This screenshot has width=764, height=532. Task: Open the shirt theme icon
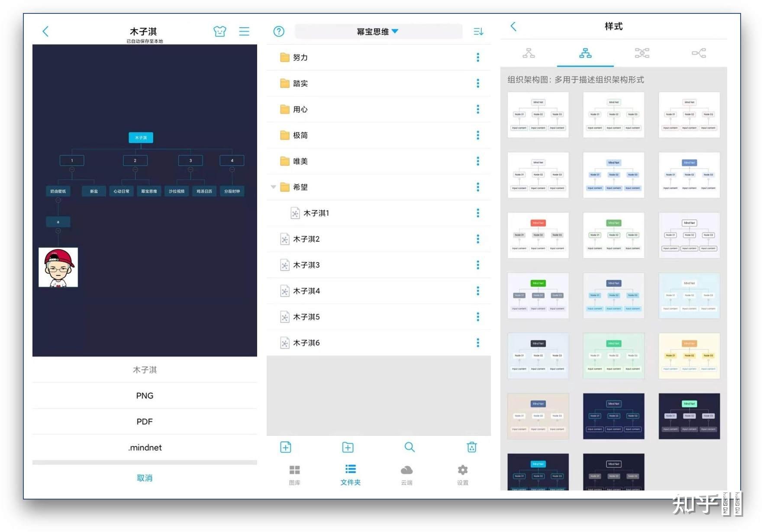pos(220,31)
